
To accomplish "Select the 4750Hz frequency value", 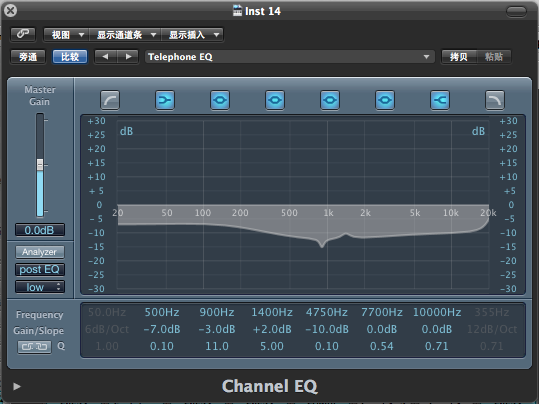I will (327, 312).
